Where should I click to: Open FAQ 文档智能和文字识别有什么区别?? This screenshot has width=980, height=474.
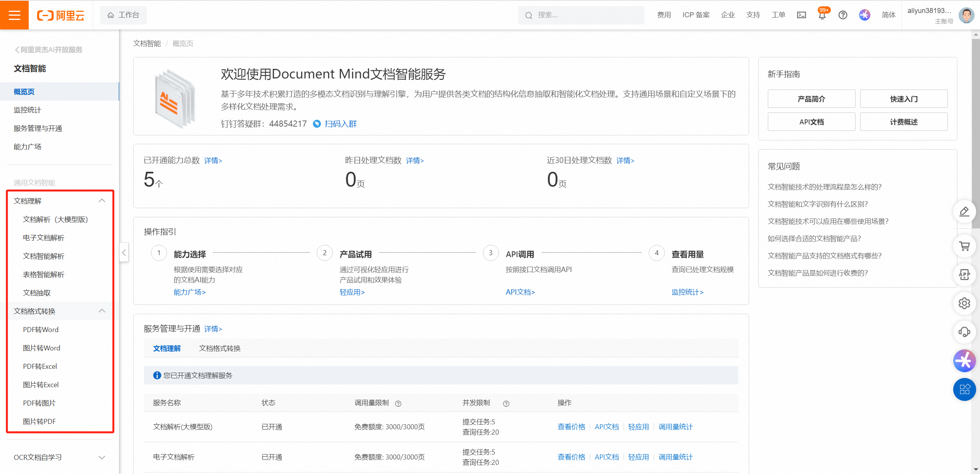[818, 204]
